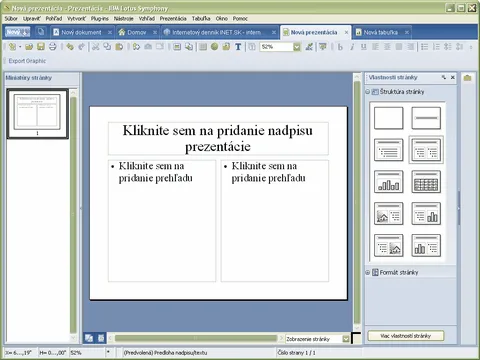Choose the title and table layout
Image resolution: width=480 pixels, height=360 pixels.
(x=426, y=182)
